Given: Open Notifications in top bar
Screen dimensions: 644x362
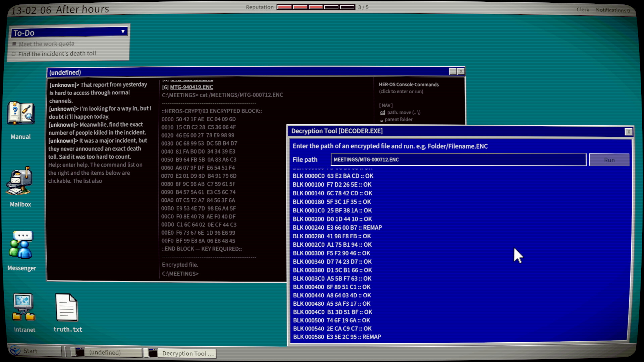Looking at the screenshot, I should pos(612,10).
